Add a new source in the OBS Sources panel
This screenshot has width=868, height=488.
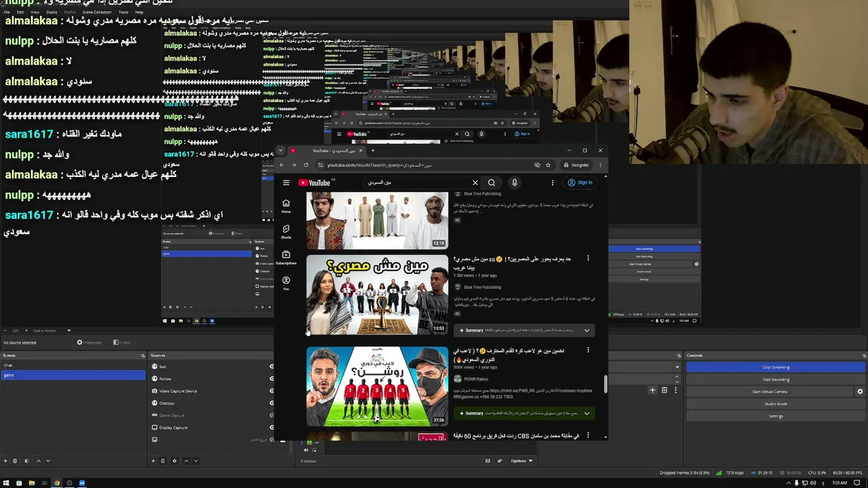click(153, 461)
